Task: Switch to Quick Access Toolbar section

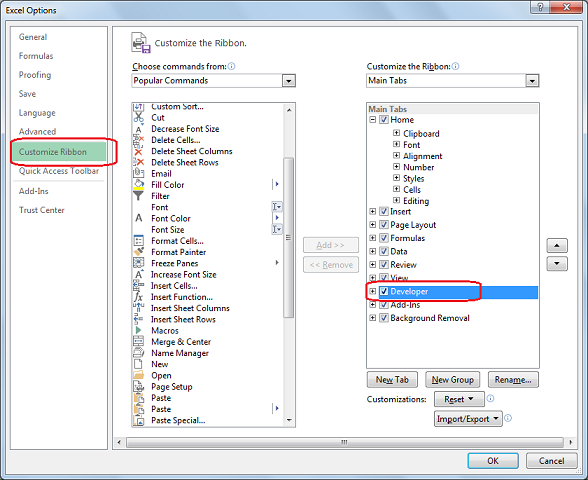Action: tap(59, 171)
